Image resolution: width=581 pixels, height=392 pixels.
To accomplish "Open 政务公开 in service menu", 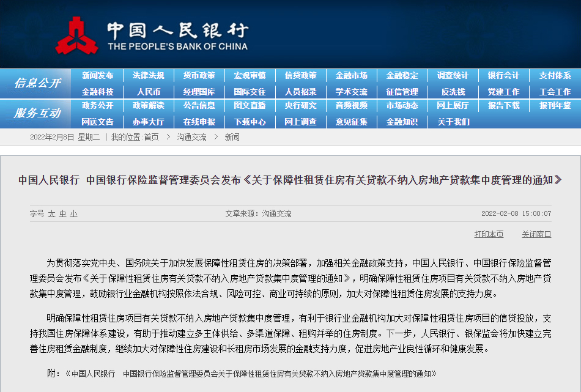I will point(97,106).
